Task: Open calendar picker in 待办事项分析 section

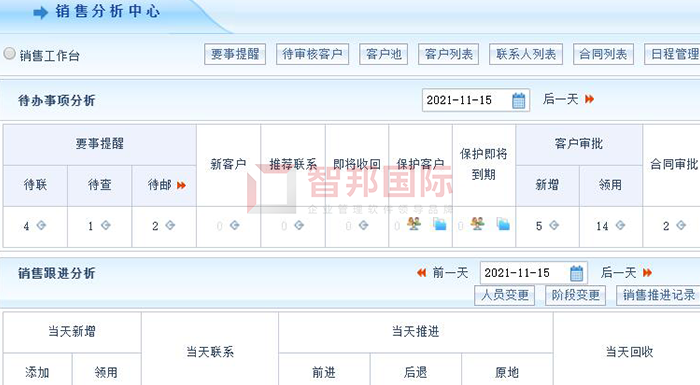Action: coord(518,100)
